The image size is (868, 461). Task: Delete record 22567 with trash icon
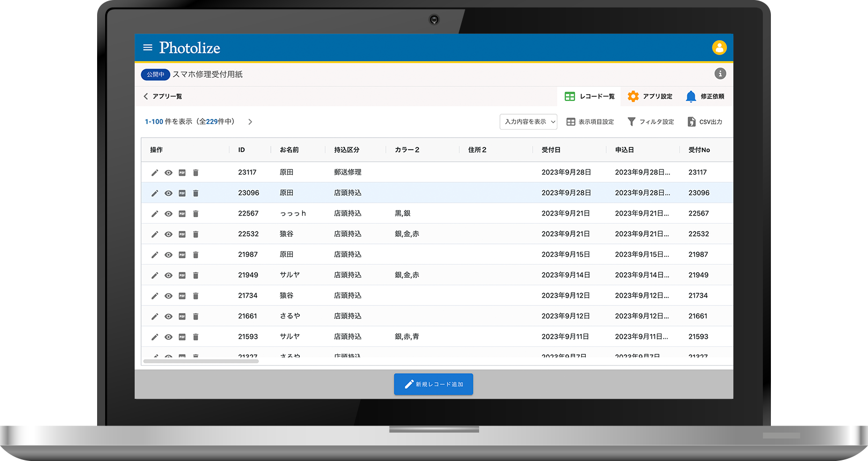coord(196,214)
